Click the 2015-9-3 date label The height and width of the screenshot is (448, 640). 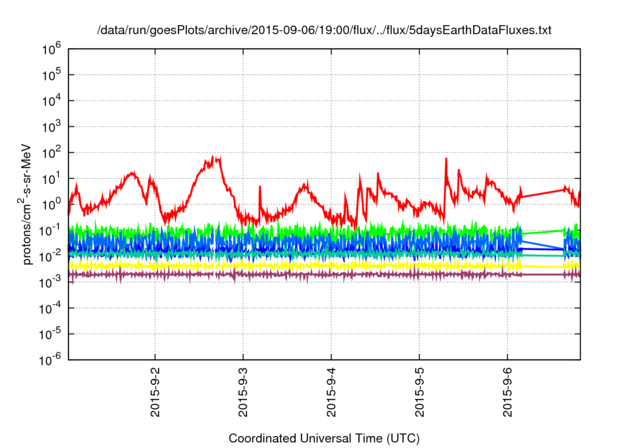[x=243, y=392]
